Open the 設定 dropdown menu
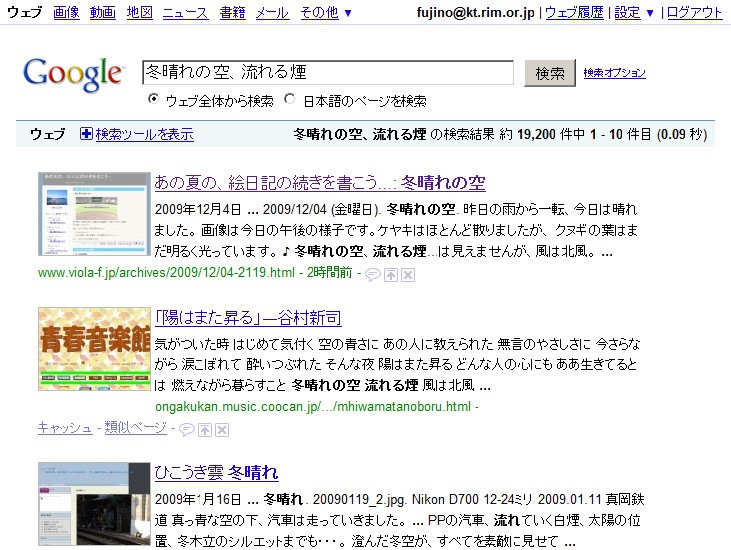This screenshot has width=731, height=550. coord(634,13)
